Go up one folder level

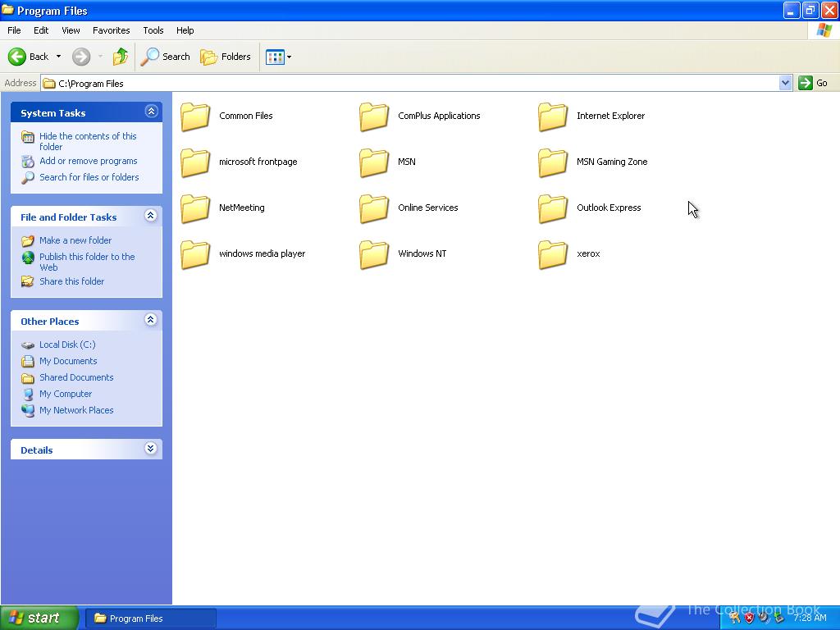coord(121,57)
